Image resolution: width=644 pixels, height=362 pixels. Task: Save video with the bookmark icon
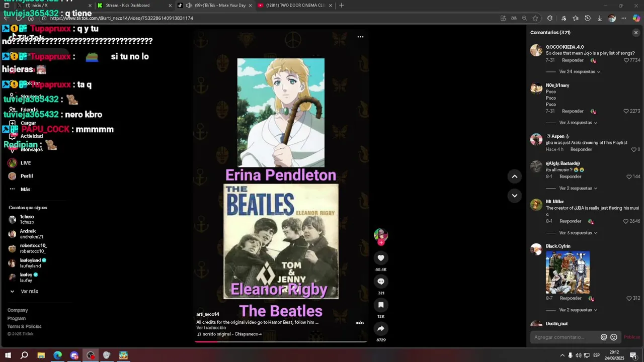tap(381, 305)
